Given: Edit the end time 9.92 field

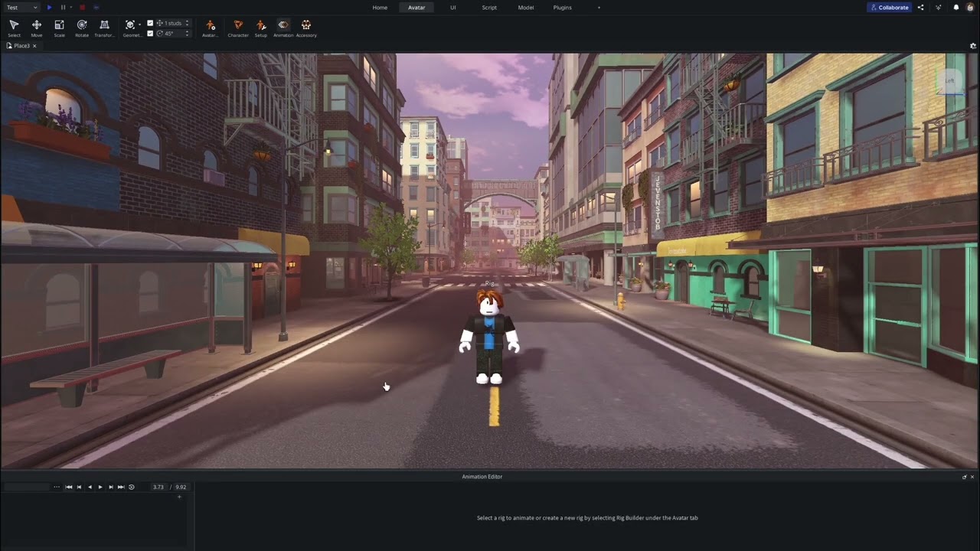Looking at the screenshot, I should click(181, 487).
